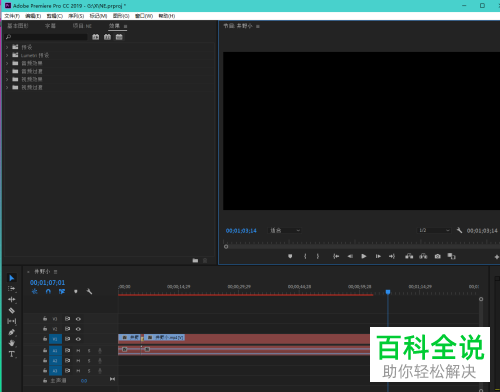Open the File (F) menu
The image size is (500, 392).
[x=12, y=16]
